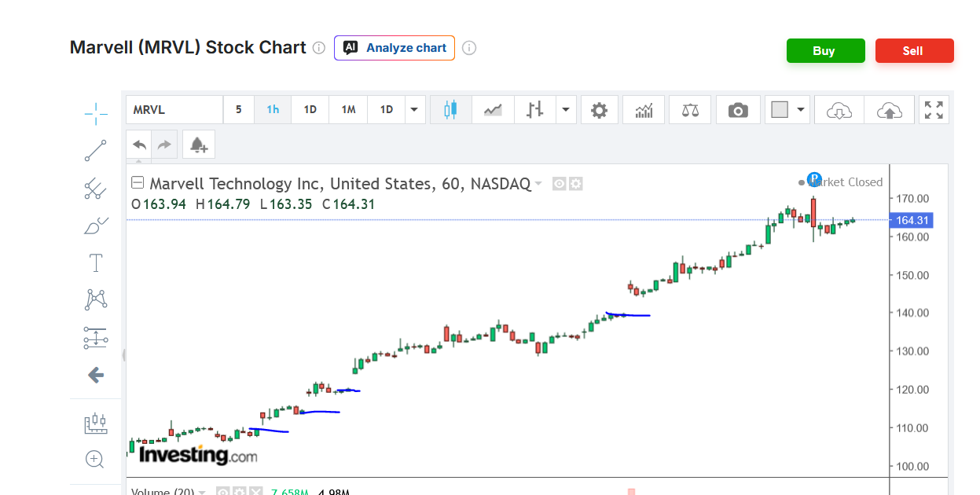Toggle Marvell series visibility eye icon
980x495 pixels.
click(x=560, y=184)
